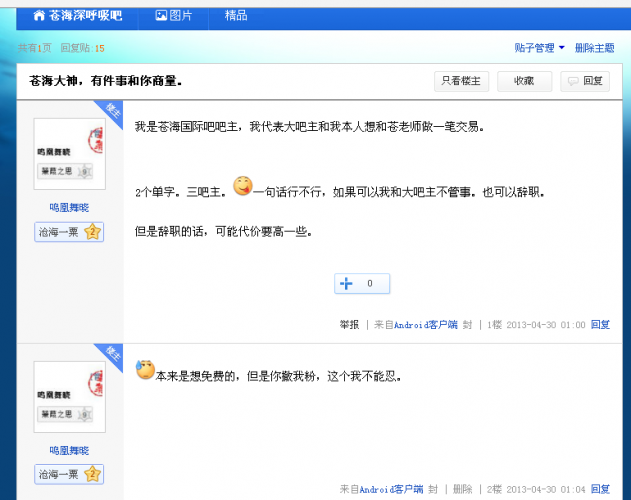Report the first post via 举报
The image size is (631, 500).
tap(349, 325)
